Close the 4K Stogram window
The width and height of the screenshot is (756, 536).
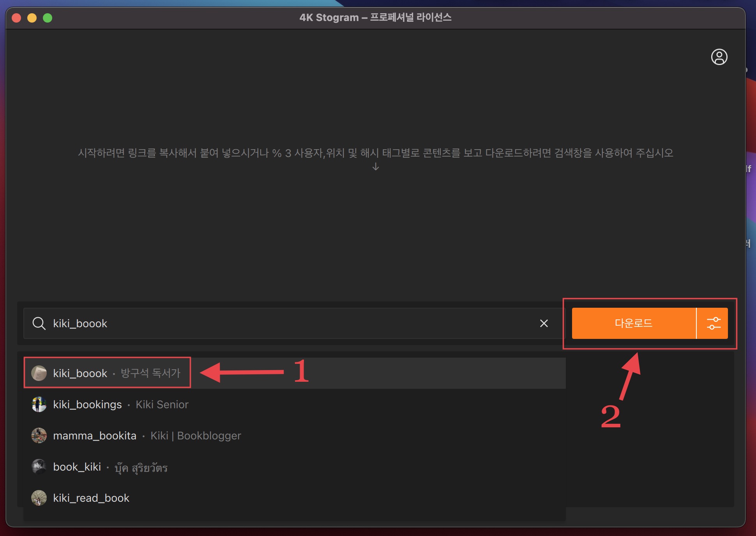[16, 18]
